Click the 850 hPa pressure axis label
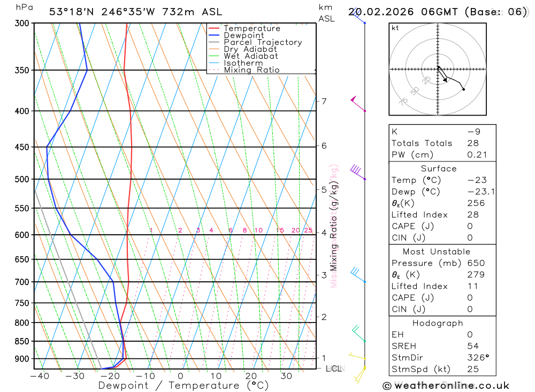 (22, 341)
